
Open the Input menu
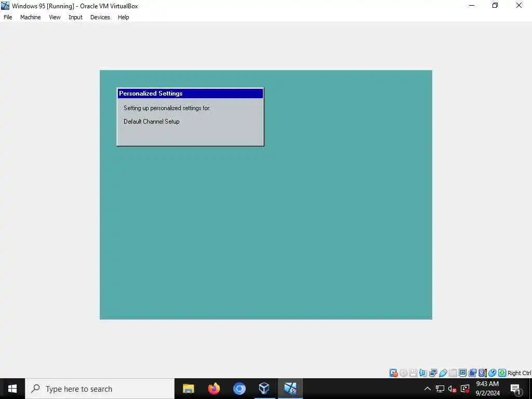75,17
